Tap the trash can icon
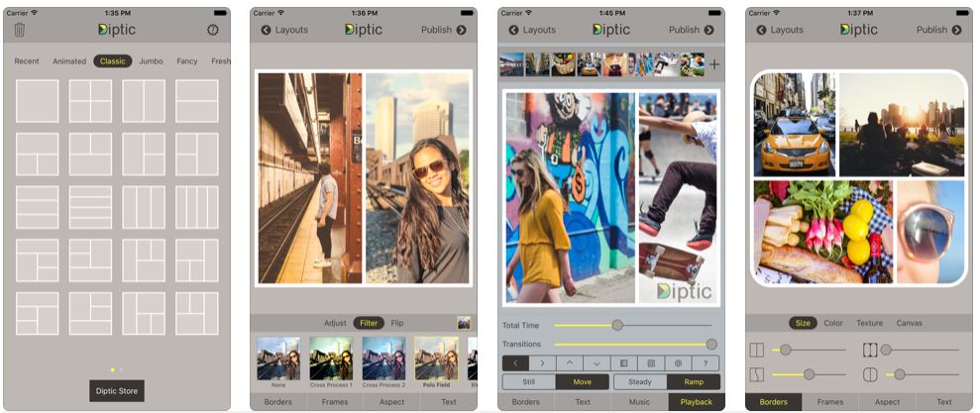Screen dimensions: 980x413 tap(20, 30)
